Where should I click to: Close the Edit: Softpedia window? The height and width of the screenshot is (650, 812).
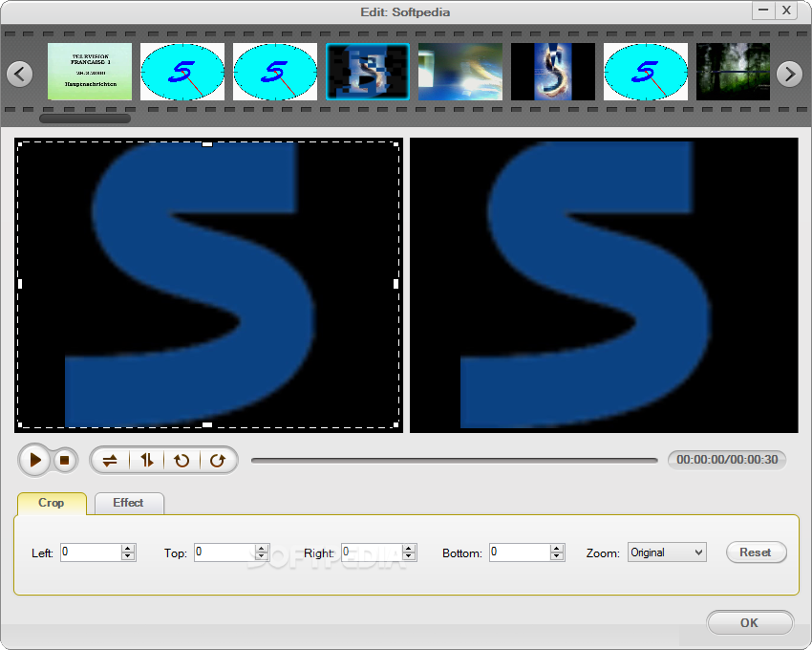tap(786, 11)
